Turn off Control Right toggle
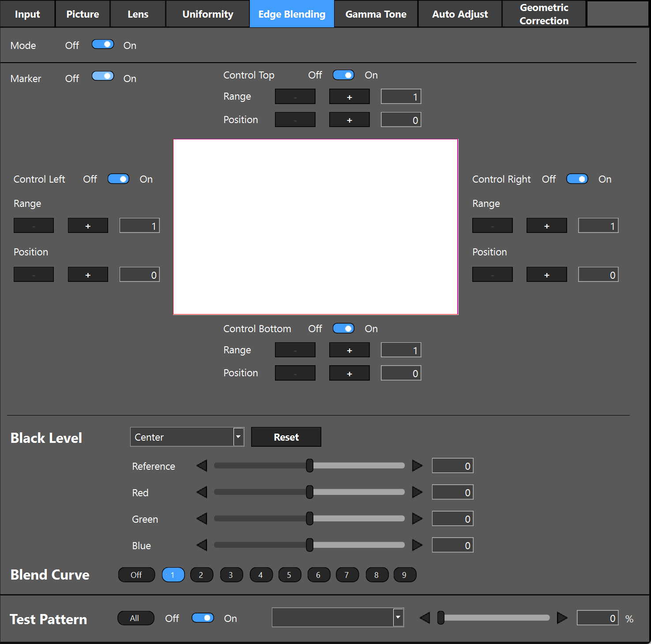 pos(577,179)
